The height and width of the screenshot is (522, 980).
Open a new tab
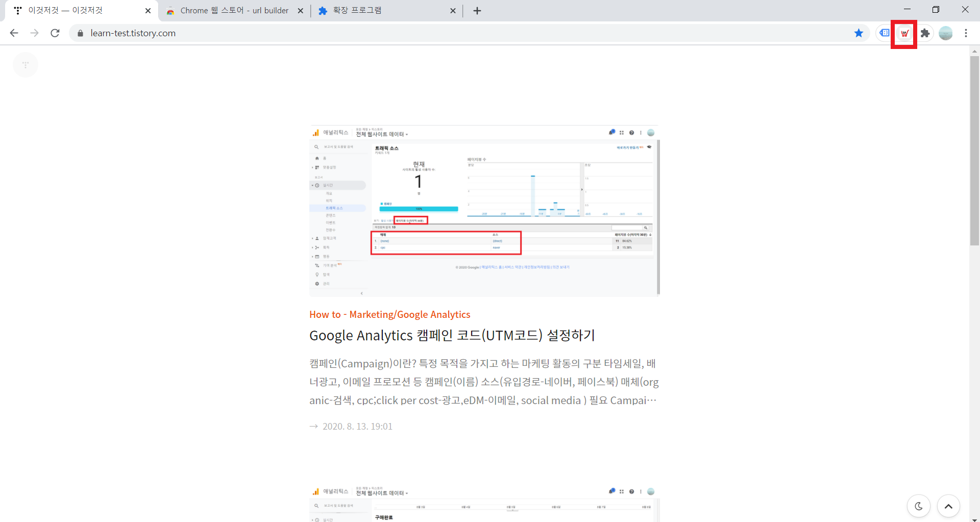tap(477, 11)
